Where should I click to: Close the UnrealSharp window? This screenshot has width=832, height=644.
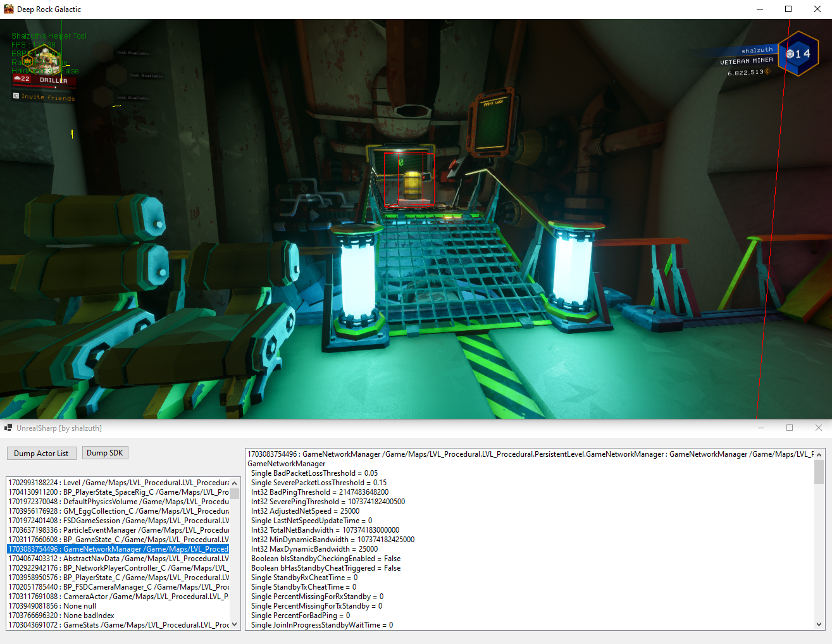coord(819,428)
